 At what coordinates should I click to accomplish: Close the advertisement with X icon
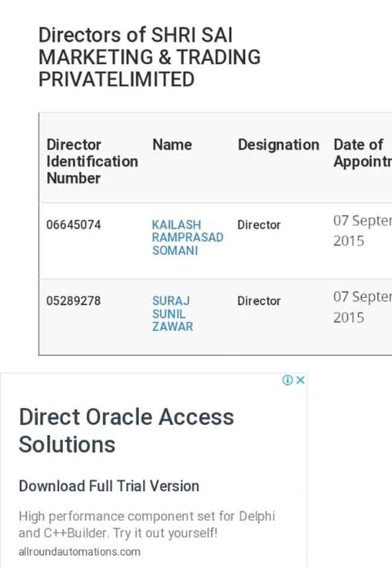(x=300, y=380)
